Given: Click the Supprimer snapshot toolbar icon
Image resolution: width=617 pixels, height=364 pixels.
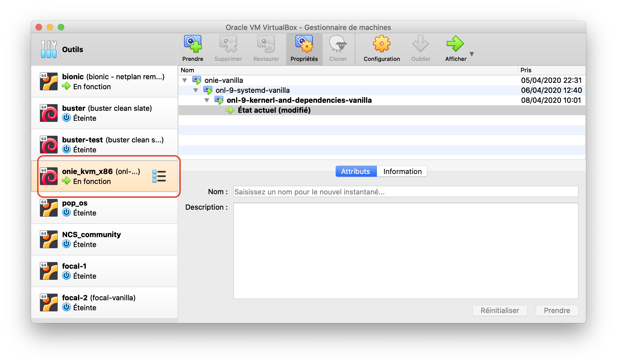Looking at the screenshot, I should 228,44.
